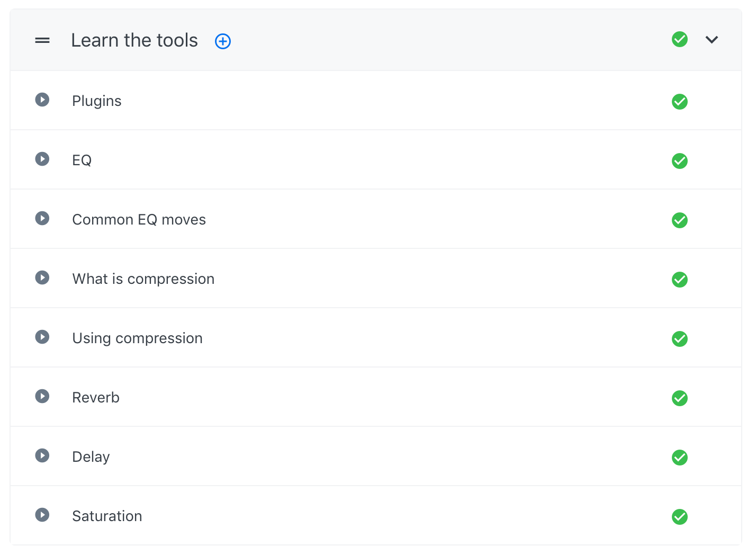756x555 pixels.
Task: Click the play icon beside Reverb
Action: 42,396
